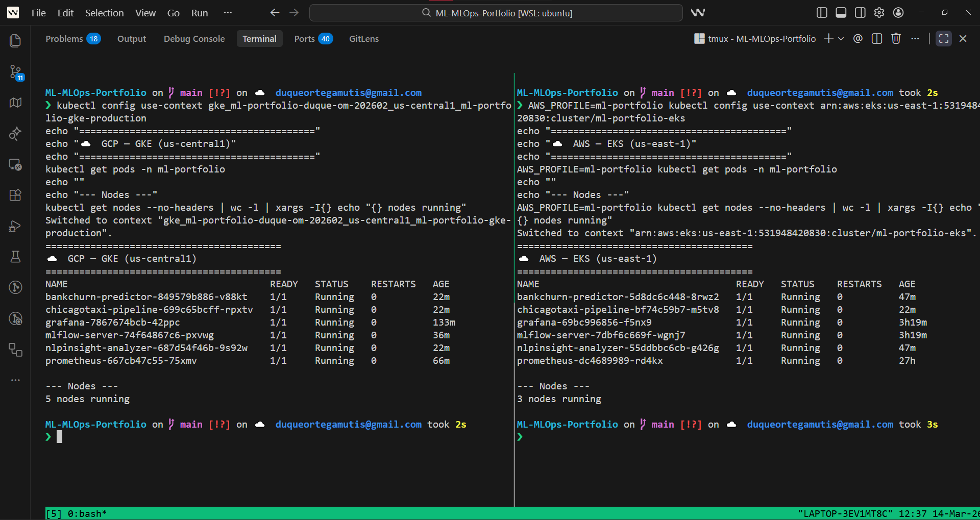
Task: Kill terminal with trash icon
Action: click(896, 39)
